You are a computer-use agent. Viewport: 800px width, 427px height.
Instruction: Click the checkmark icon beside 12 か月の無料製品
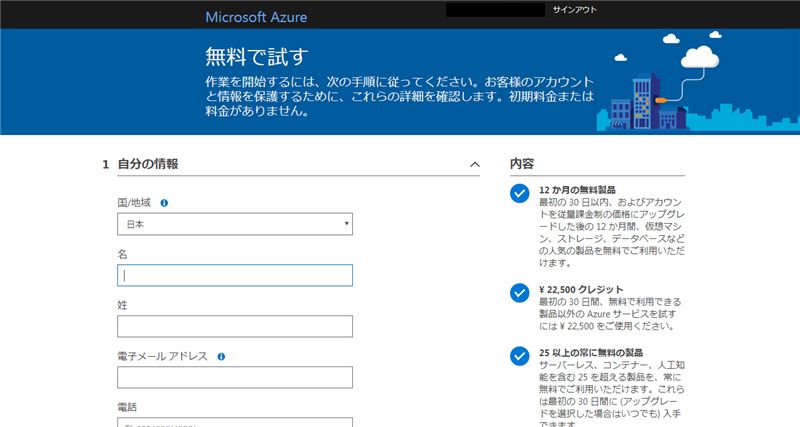pos(519,193)
